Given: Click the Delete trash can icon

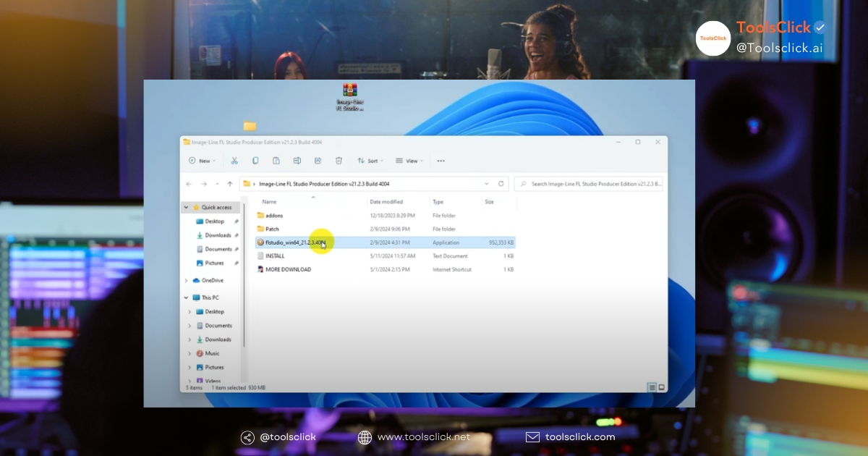Looking at the screenshot, I should pos(339,161).
